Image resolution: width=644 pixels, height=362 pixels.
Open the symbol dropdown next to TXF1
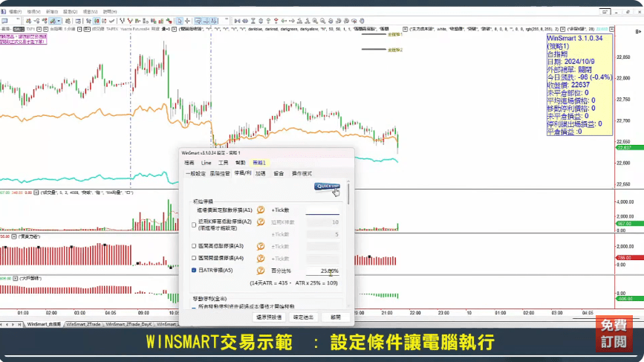pos(39,29)
